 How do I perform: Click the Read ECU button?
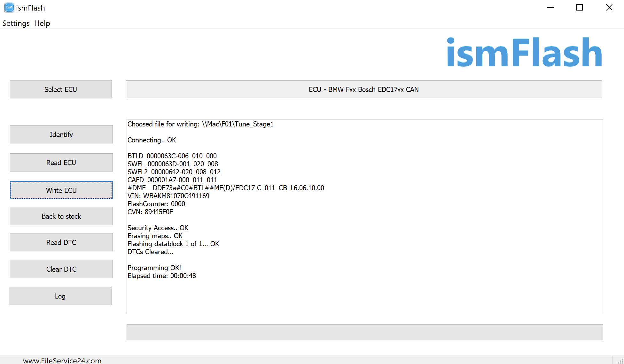tap(61, 163)
